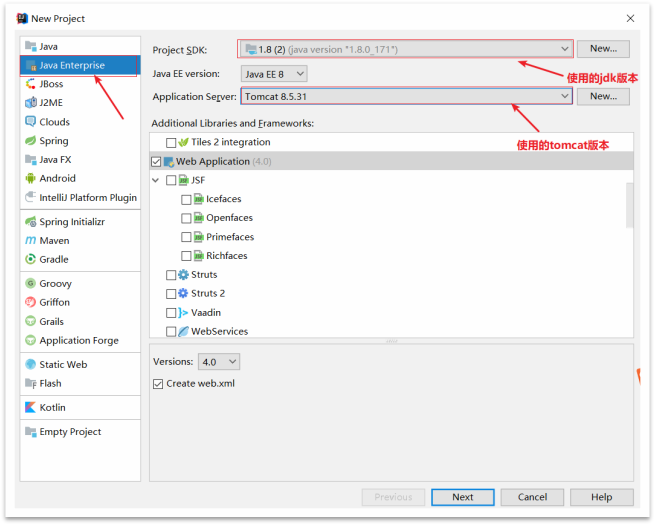Select the Java Enterprise project icon

point(30,65)
